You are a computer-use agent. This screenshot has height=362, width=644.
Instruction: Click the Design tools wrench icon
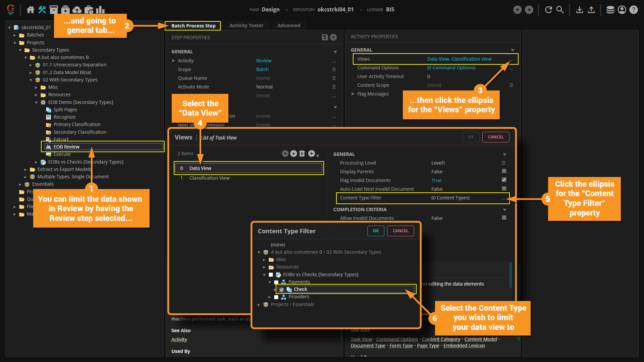click(x=42, y=10)
